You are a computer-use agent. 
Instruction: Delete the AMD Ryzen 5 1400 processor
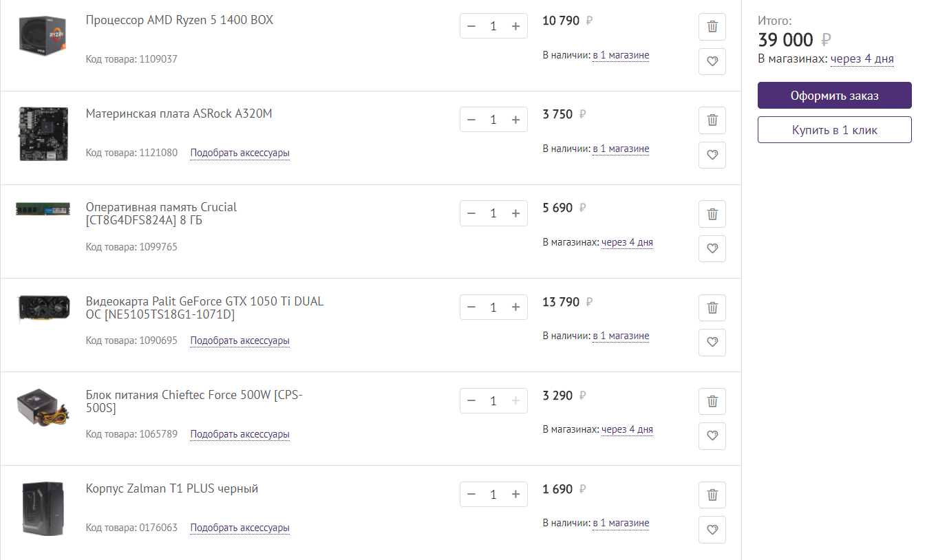tap(712, 27)
